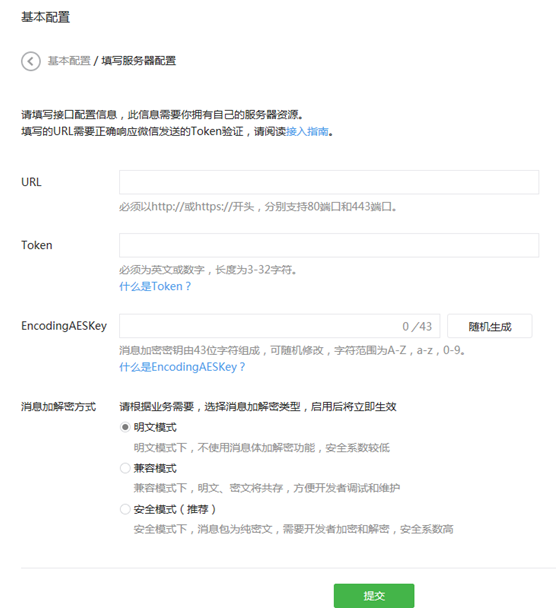558x610 pixels.
Task: Click the 填写服务器配置 breadcrumb text
Action: click(139, 61)
